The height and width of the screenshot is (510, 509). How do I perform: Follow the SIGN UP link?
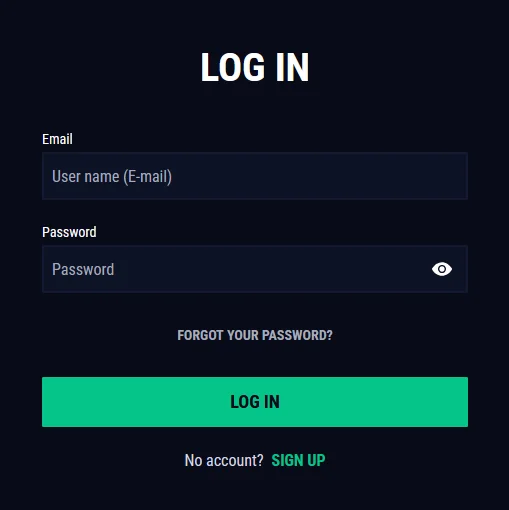point(298,460)
